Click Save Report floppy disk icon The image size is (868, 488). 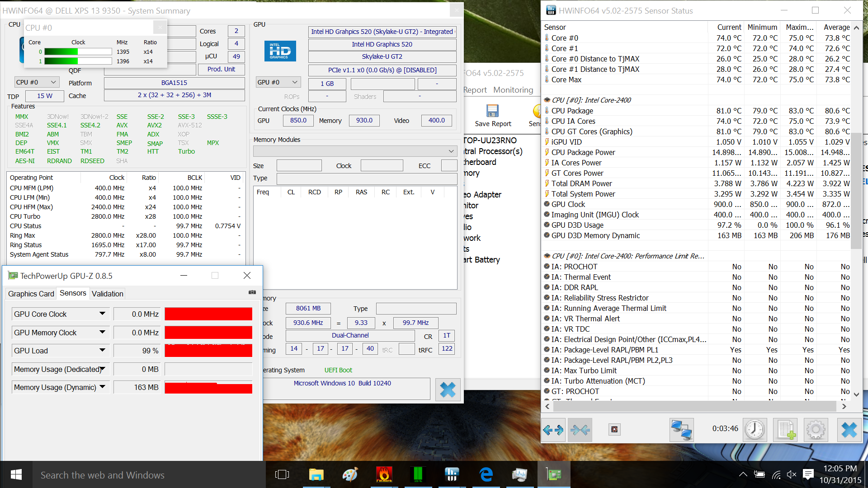(x=492, y=111)
